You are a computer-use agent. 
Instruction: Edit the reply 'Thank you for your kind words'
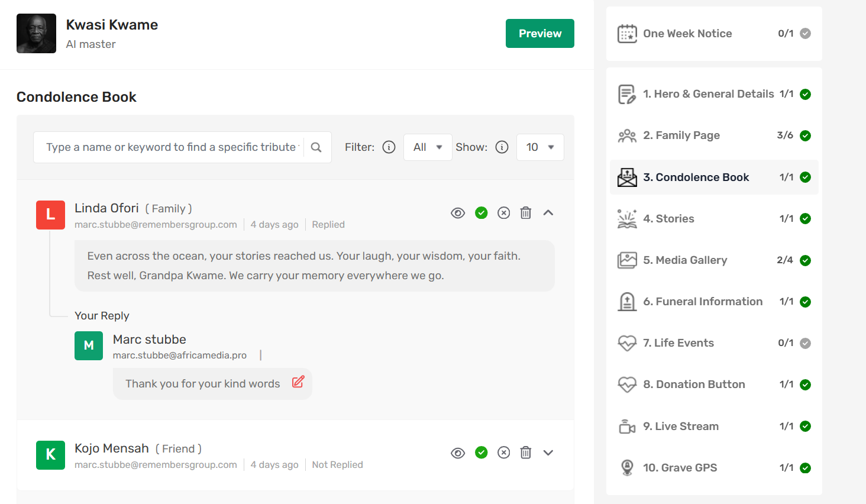click(x=298, y=382)
